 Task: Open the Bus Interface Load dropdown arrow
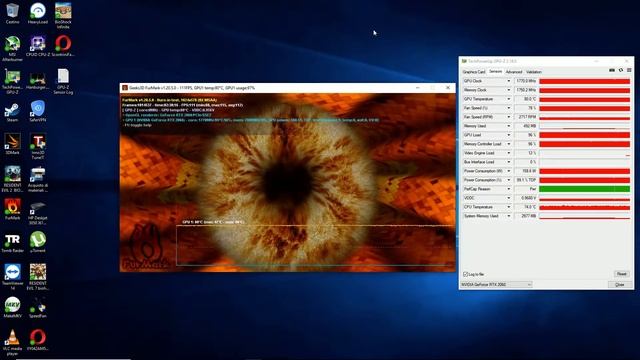pyautogui.click(x=509, y=162)
